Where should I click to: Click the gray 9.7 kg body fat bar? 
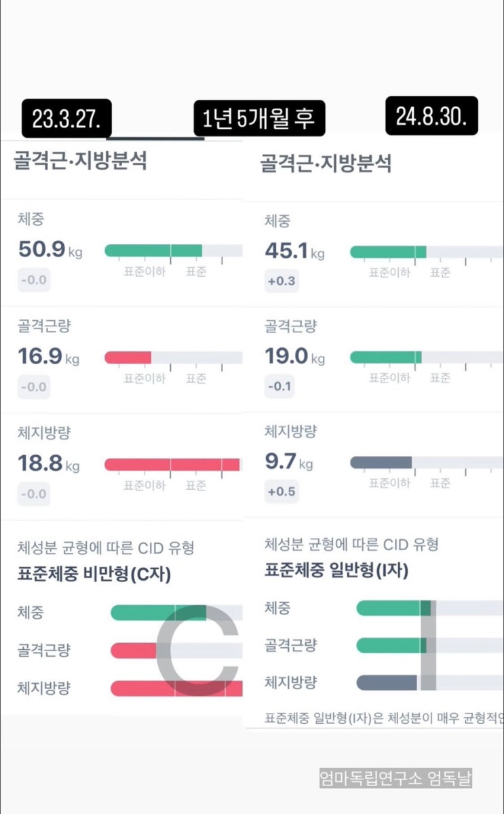pos(381,463)
